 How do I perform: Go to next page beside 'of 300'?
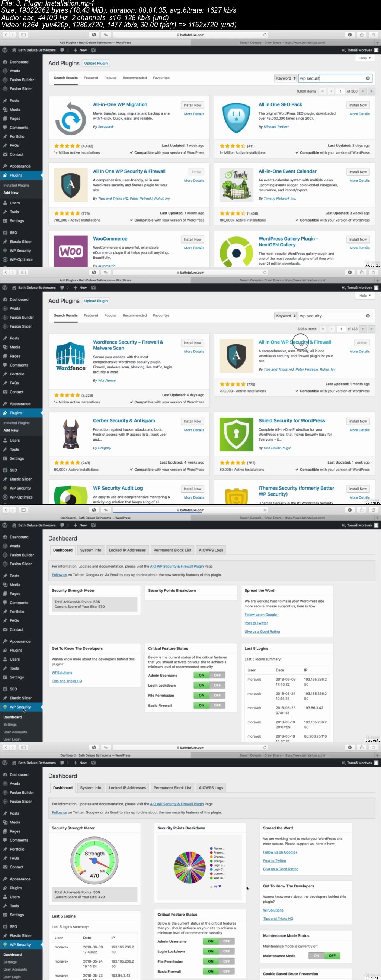pos(363,91)
